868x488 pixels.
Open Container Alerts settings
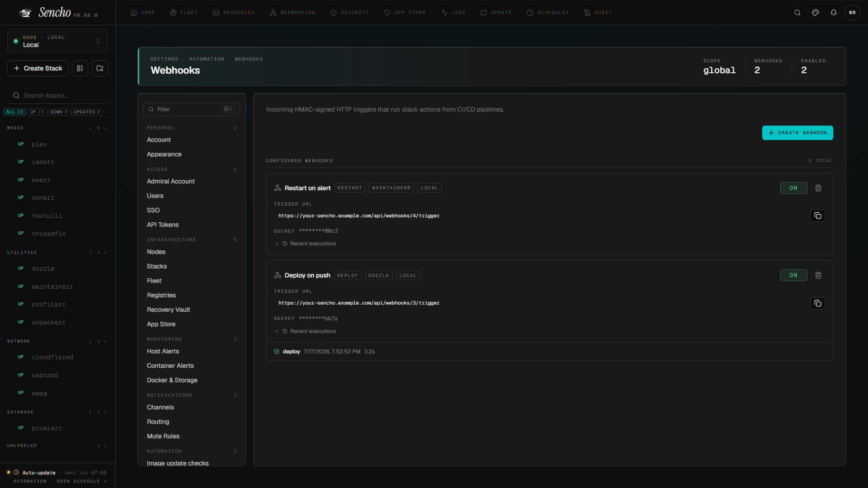pyautogui.click(x=170, y=366)
